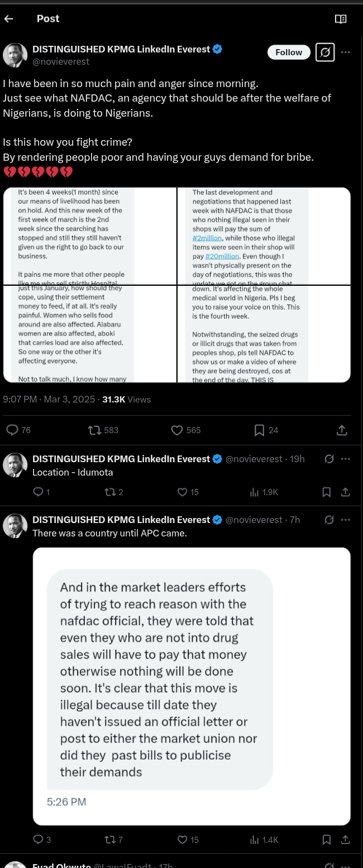Image resolution: width=363 pixels, height=868 pixels.
Task: Open reader view book icon
Action: click(x=340, y=19)
